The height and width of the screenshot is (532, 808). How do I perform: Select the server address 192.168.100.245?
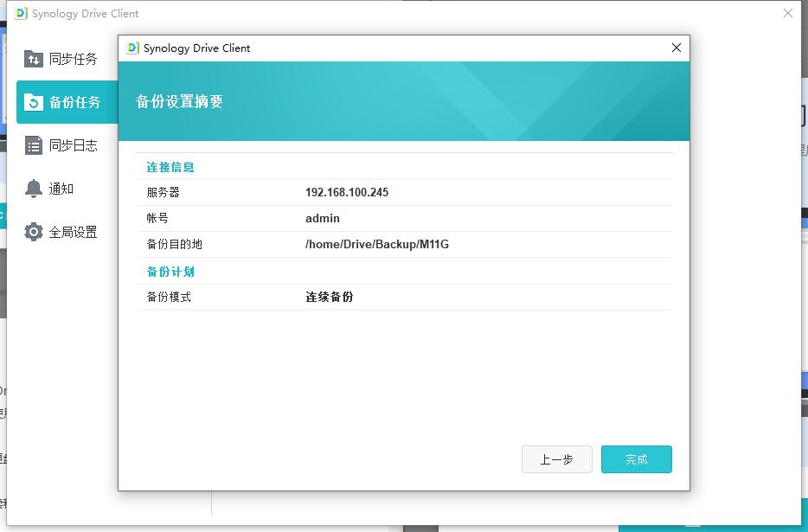(348, 192)
